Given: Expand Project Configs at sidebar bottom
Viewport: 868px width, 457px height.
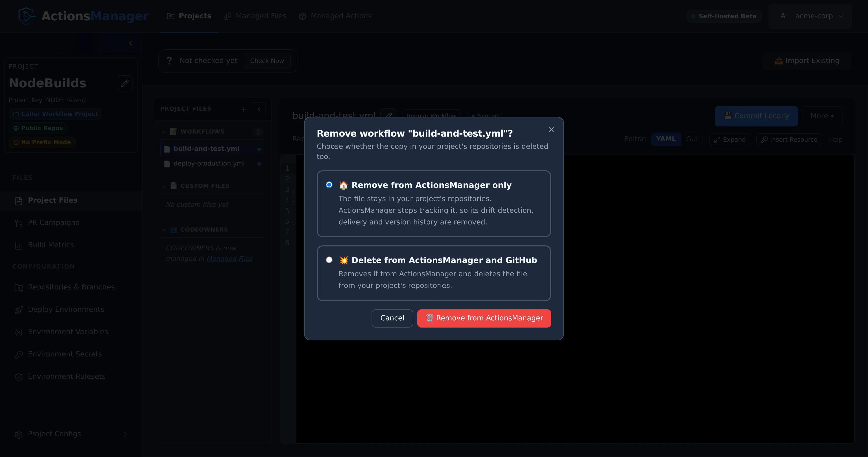Looking at the screenshot, I should click(x=71, y=434).
